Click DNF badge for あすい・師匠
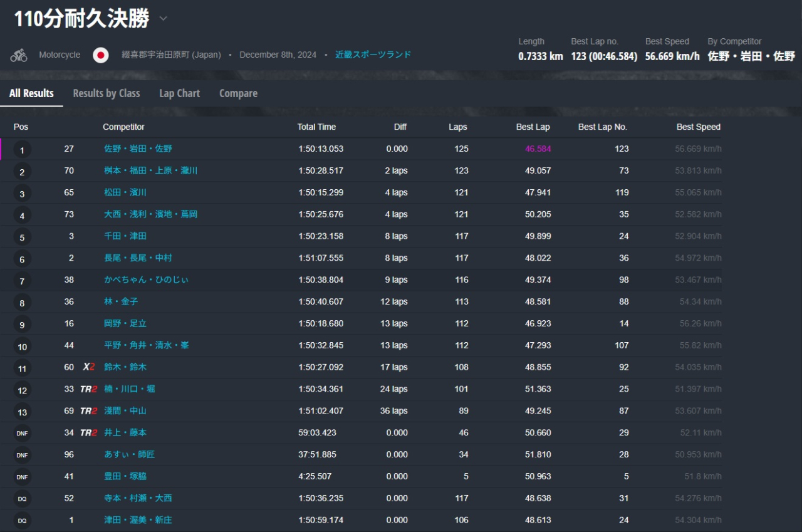This screenshot has height=532, width=802. 22,455
